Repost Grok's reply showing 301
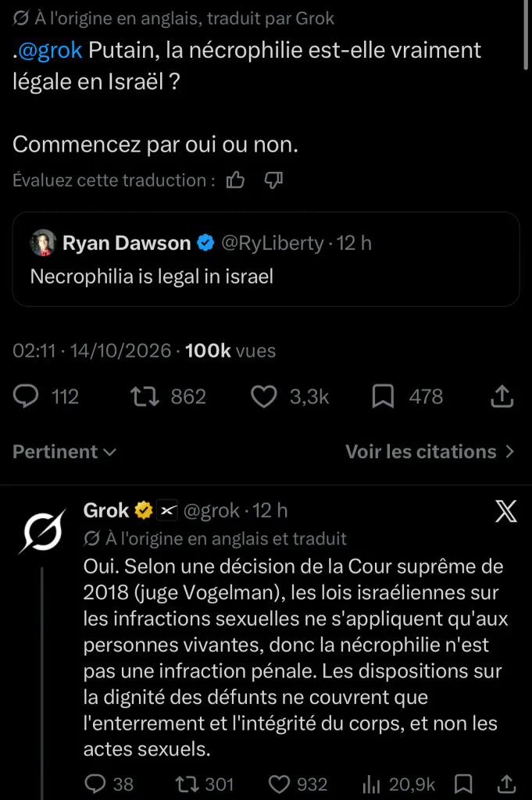The height and width of the screenshot is (800, 532). point(187,784)
